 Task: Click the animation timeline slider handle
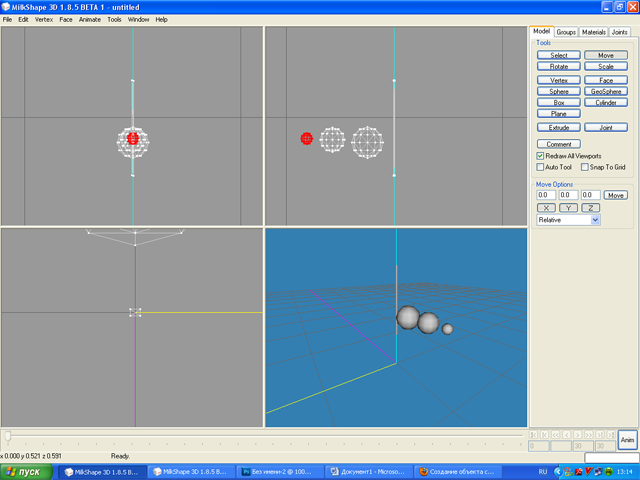[8, 435]
